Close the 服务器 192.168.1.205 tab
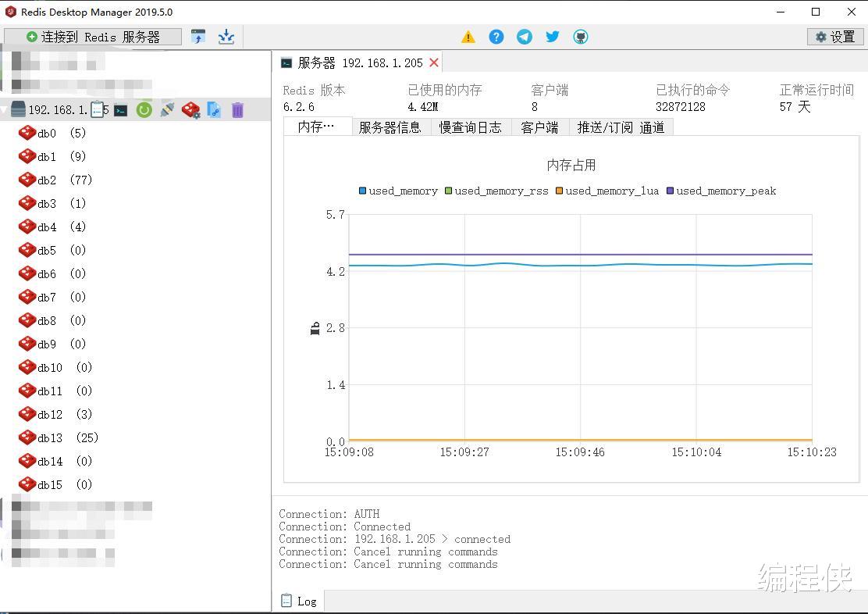Image resolution: width=868 pixels, height=614 pixels. click(x=434, y=62)
